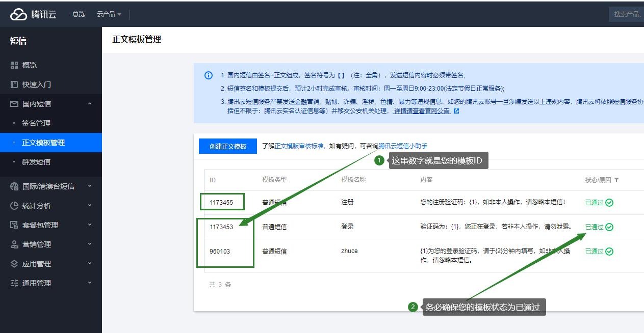Open the 腾讯云短信小助手 link
644x333 pixels.
pos(403,146)
